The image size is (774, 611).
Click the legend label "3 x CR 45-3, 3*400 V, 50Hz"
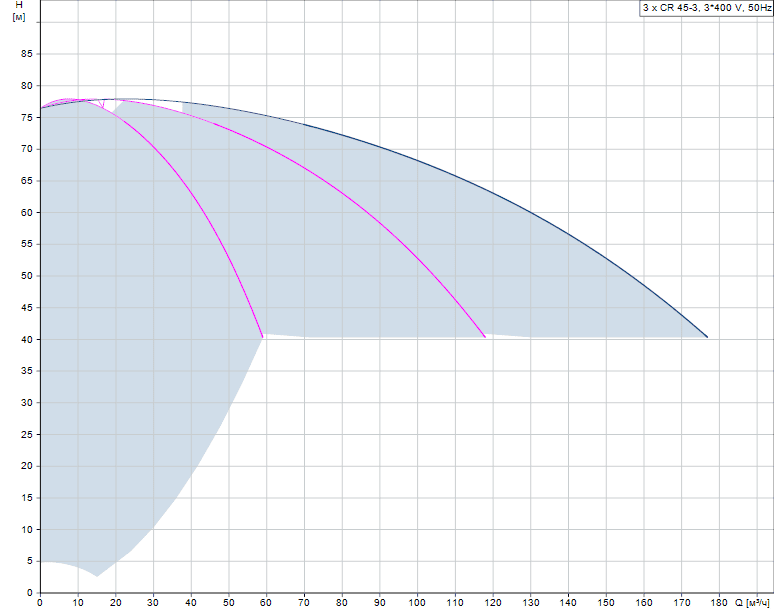[x=706, y=8]
